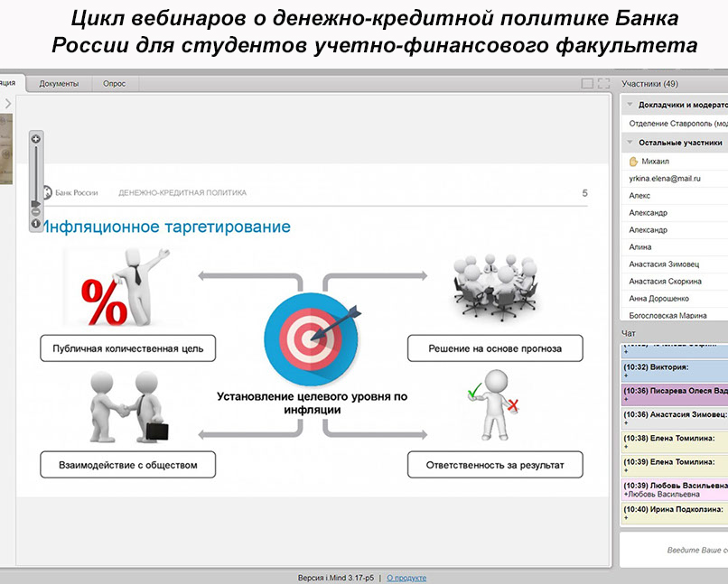Click the zoom-in plus icon on slide

pyautogui.click(x=36, y=139)
